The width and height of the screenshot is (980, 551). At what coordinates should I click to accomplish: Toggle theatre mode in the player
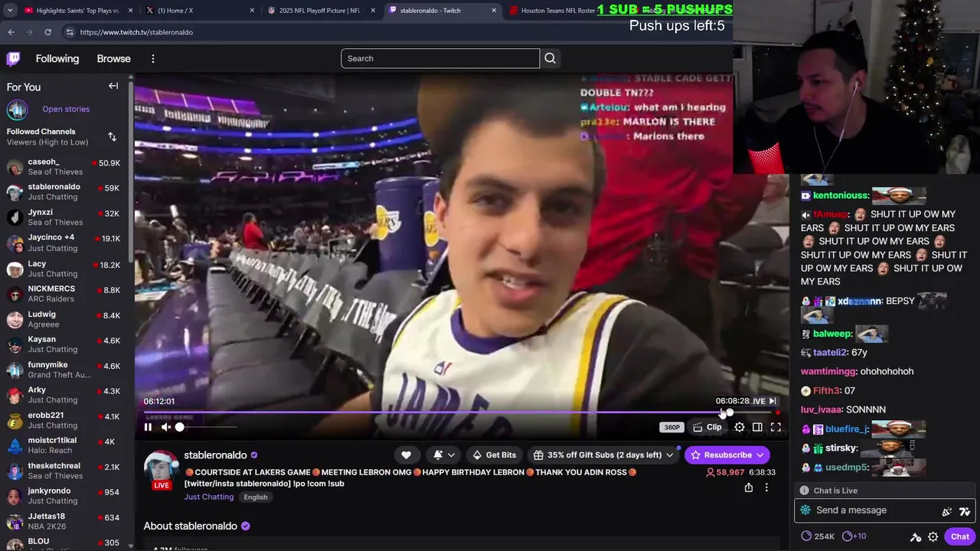click(757, 427)
